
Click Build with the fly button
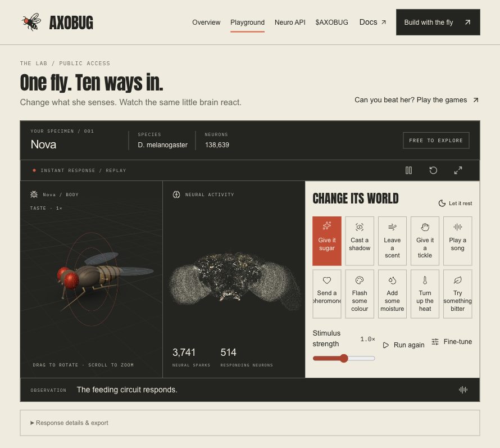(438, 22)
